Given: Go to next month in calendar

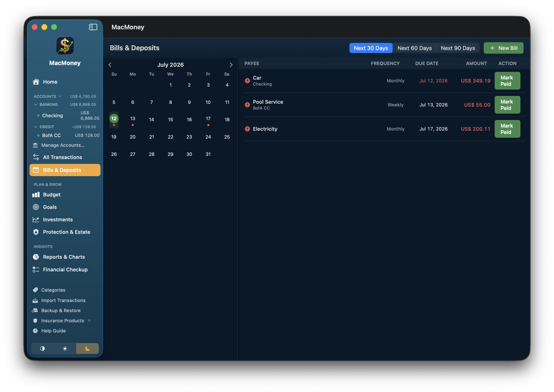Looking at the screenshot, I should click(x=231, y=65).
